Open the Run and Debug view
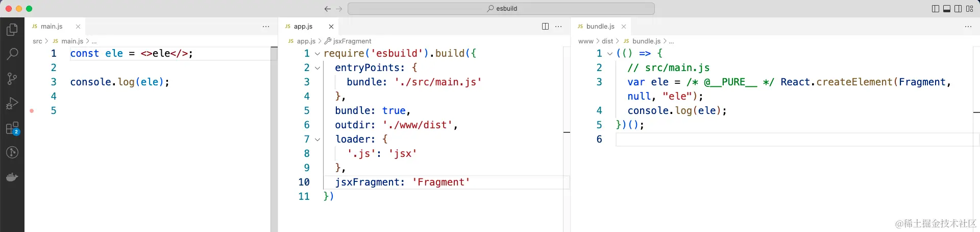 click(12, 103)
